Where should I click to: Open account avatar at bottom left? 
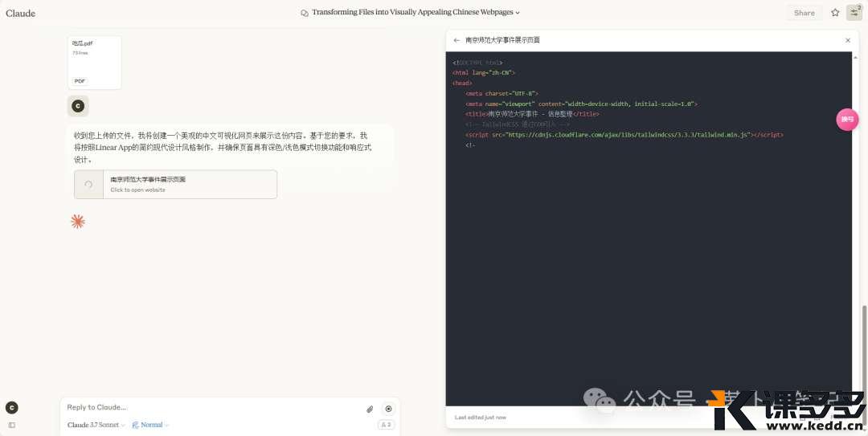pyautogui.click(x=11, y=408)
